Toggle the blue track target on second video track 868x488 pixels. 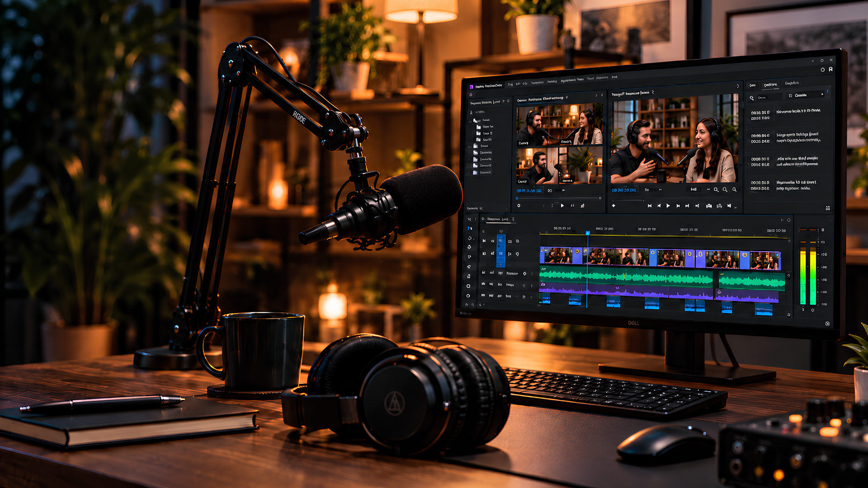(500, 253)
